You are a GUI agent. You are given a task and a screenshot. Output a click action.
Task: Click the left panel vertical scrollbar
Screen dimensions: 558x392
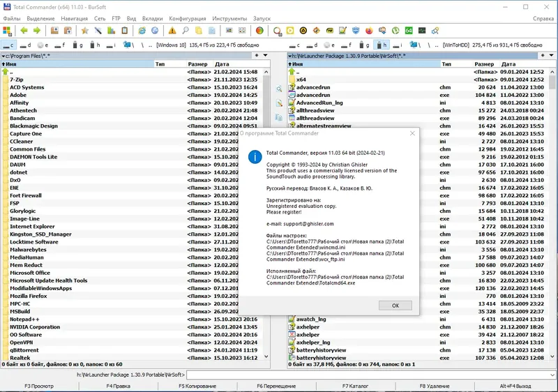(x=266, y=213)
